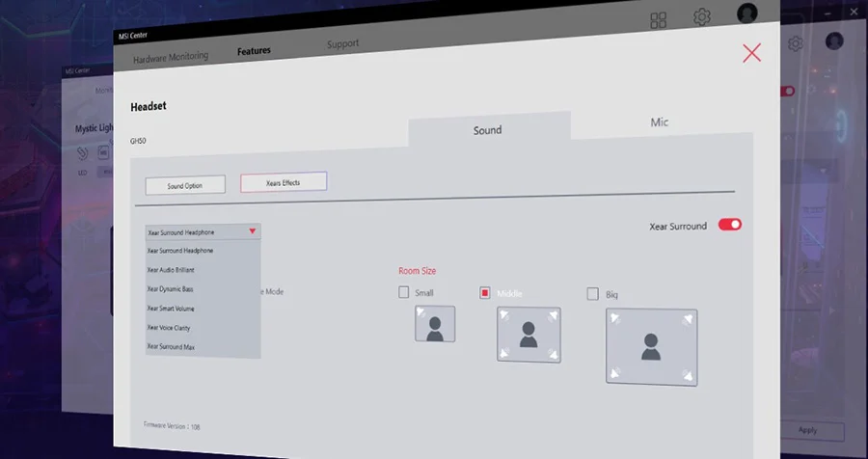The width and height of the screenshot is (868, 459).
Task: Select the Sound tab
Action: pyautogui.click(x=489, y=129)
